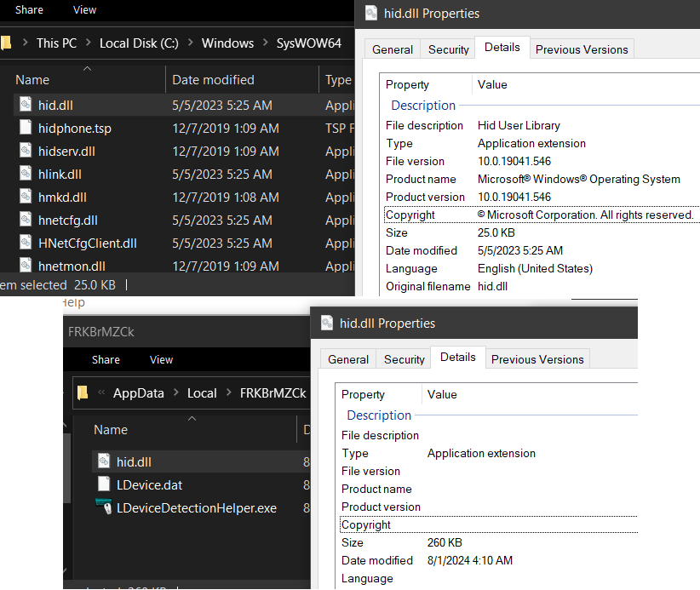This screenshot has width=700, height=590.
Task: Switch to Security tab in lower Properties dialog
Action: coord(405,359)
